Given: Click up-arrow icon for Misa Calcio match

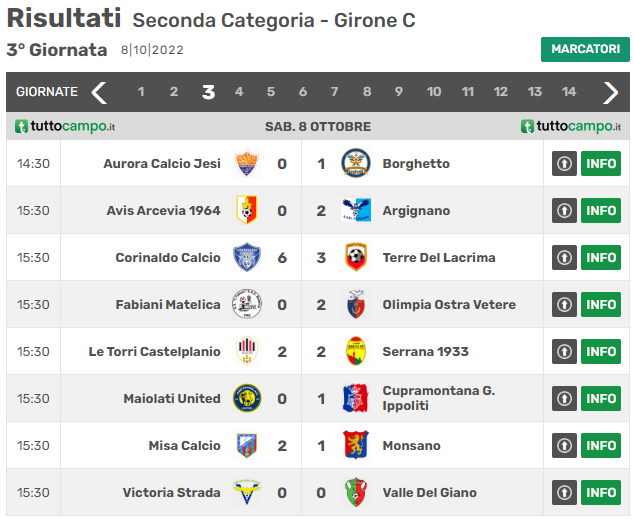Looking at the screenshot, I should point(564,445).
